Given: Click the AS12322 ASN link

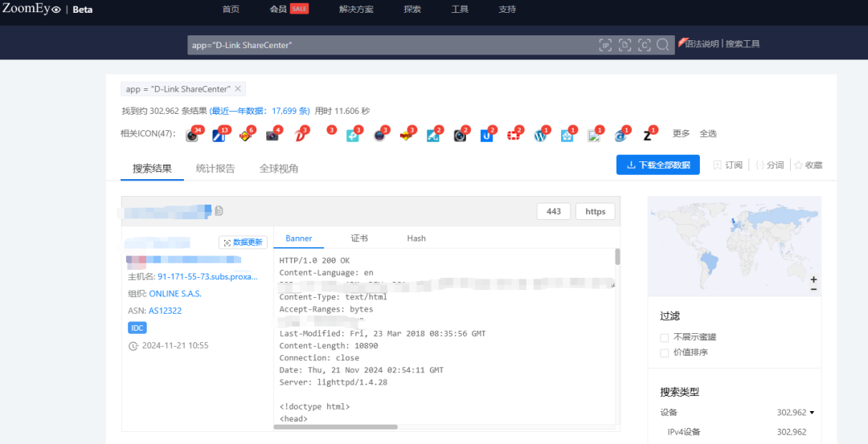Looking at the screenshot, I should point(165,311).
